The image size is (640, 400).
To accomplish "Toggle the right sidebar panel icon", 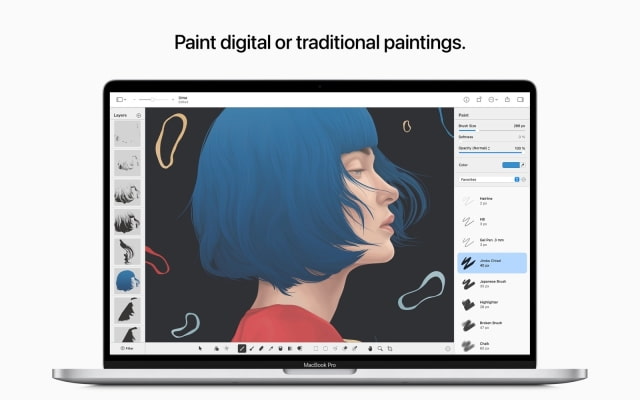I will tap(520, 100).
